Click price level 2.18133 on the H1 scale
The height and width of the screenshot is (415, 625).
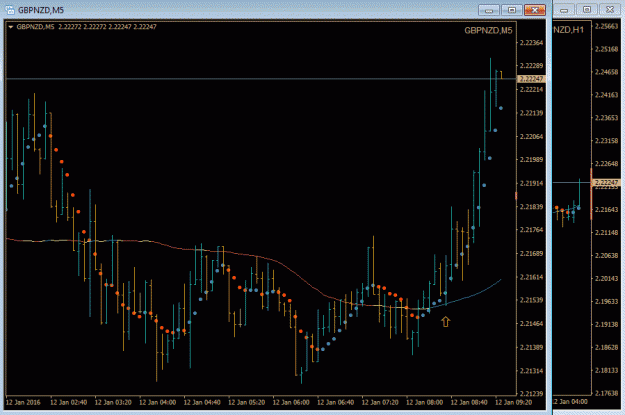[x=606, y=370]
